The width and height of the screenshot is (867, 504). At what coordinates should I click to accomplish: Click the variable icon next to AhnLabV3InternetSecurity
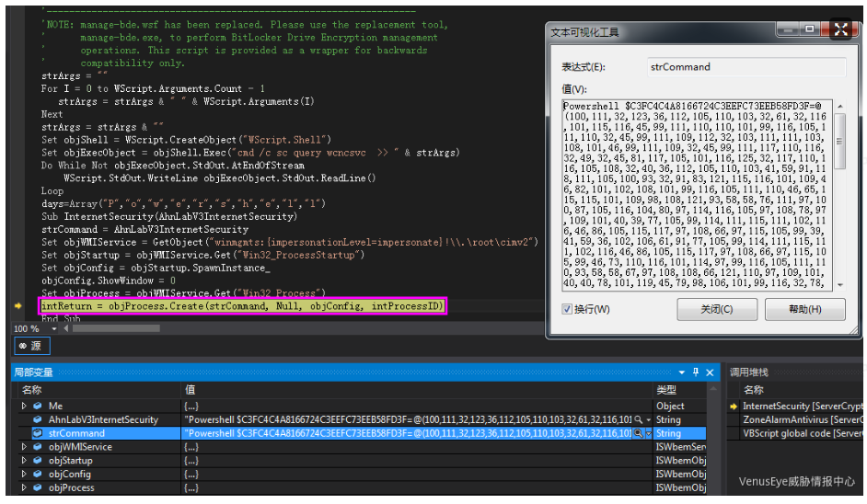pos(38,420)
